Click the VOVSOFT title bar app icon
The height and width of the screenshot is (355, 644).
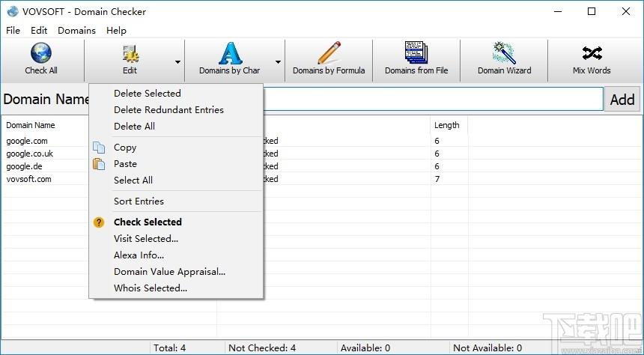13,11
